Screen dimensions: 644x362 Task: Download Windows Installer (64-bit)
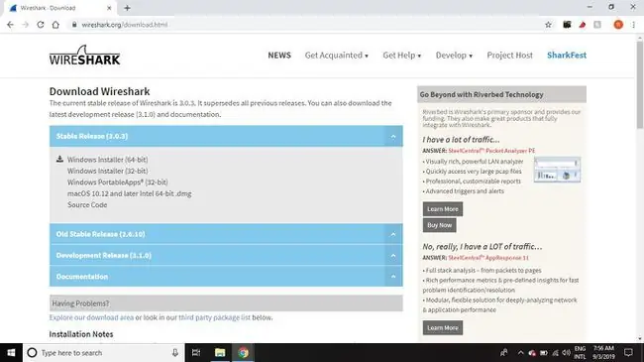(x=108, y=160)
